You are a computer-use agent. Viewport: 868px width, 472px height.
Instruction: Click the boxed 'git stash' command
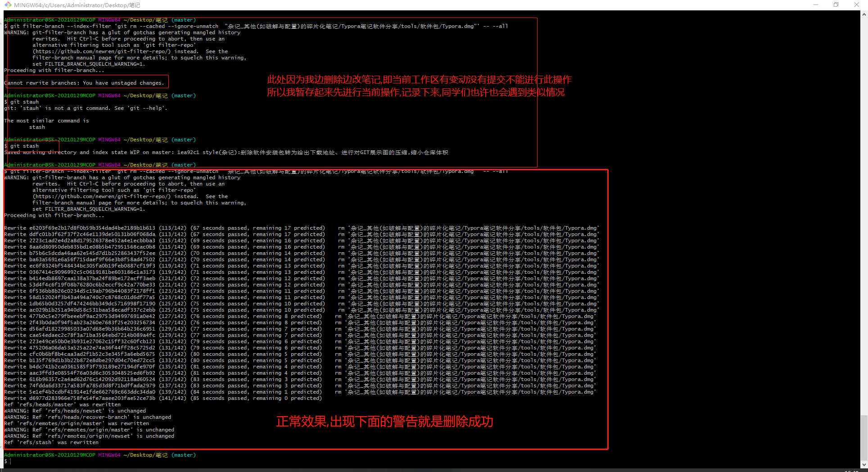coord(24,146)
